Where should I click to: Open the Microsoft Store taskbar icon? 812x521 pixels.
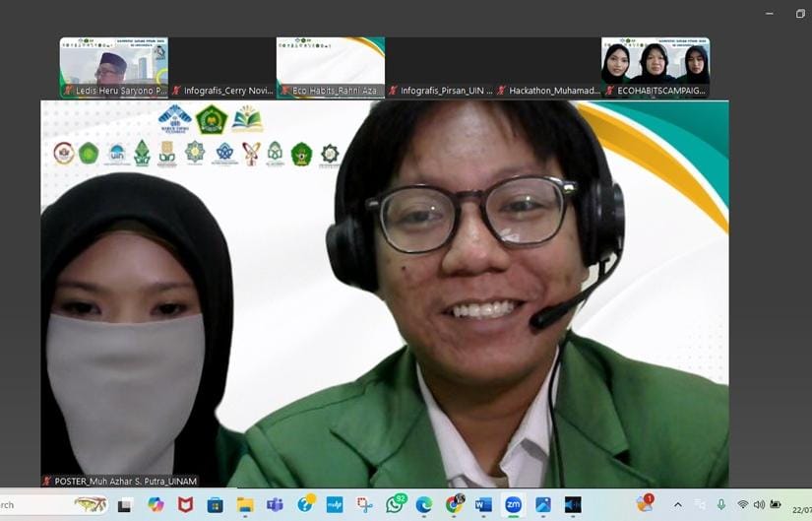coord(215,505)
